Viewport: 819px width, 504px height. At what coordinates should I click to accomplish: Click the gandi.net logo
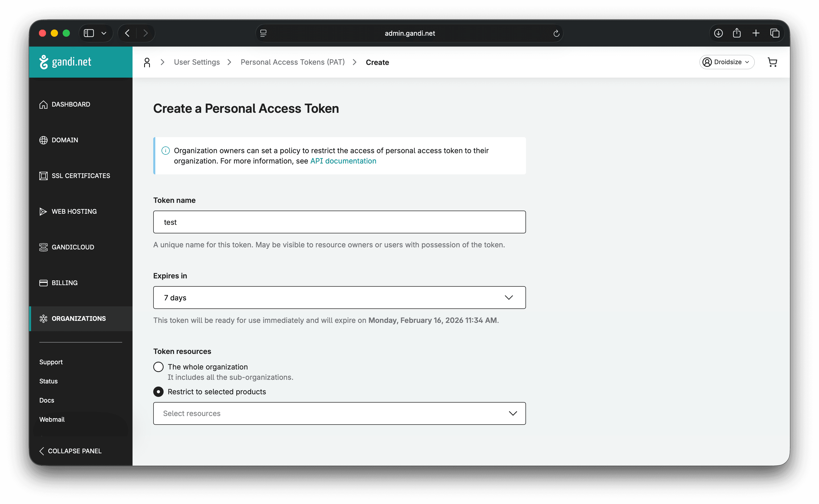pos(66,62)
